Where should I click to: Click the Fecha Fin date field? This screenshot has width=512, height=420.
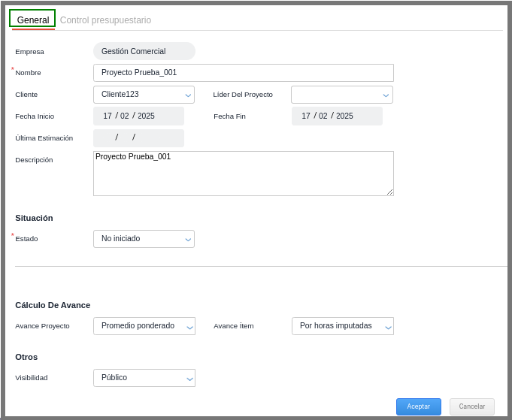(337, 116)
